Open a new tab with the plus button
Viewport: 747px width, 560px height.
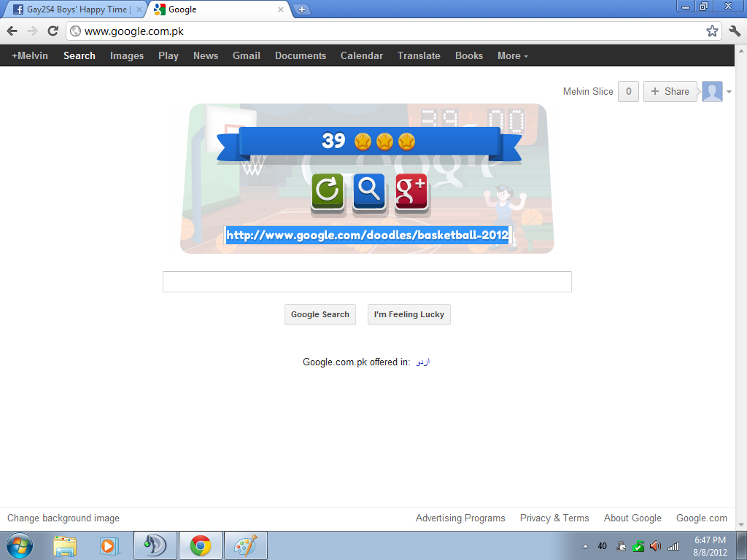(301, 9)
